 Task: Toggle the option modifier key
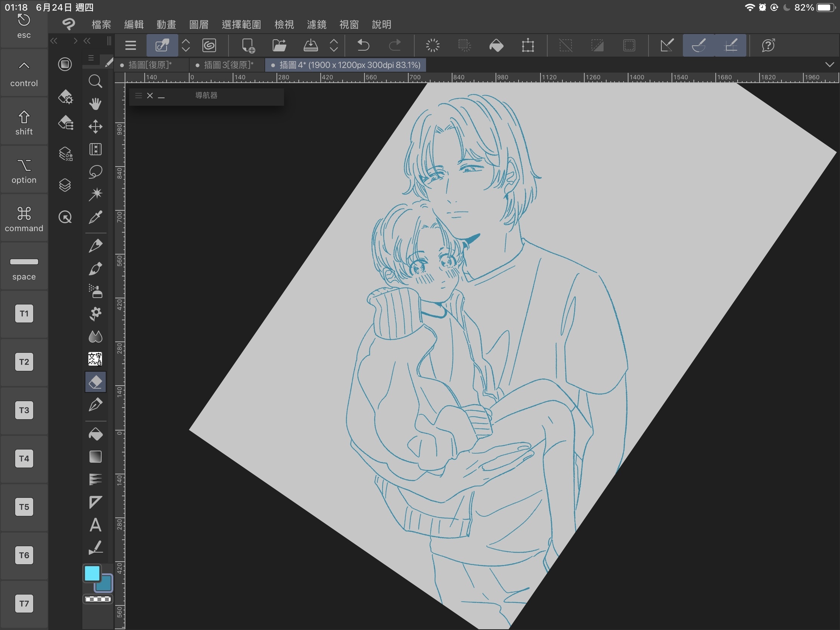click(24, 170)
